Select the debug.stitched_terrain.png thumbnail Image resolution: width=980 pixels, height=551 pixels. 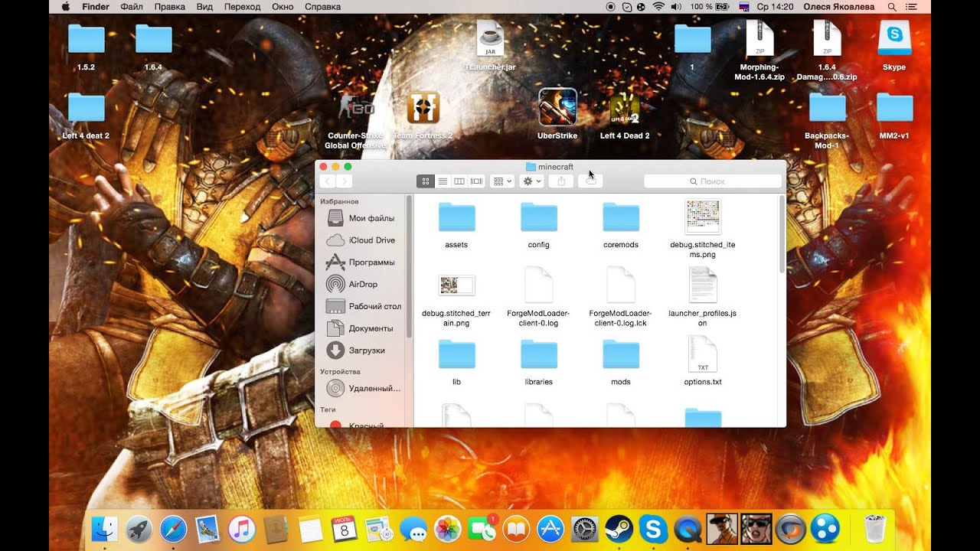pos(457,285)
